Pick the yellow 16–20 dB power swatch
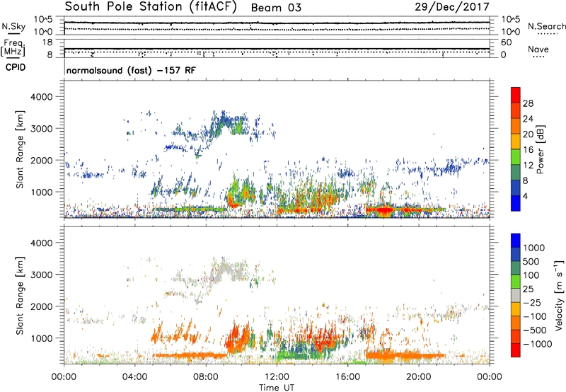 tap(516, 142)
